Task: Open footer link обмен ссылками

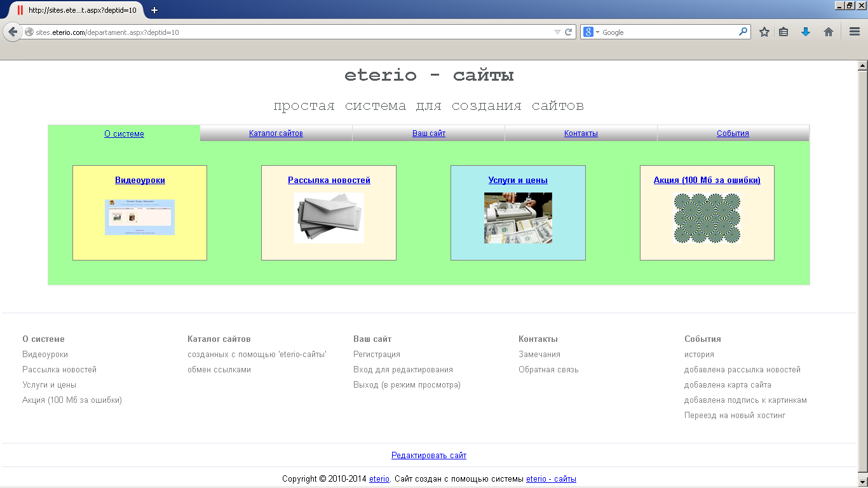Action: click(219, 370)
